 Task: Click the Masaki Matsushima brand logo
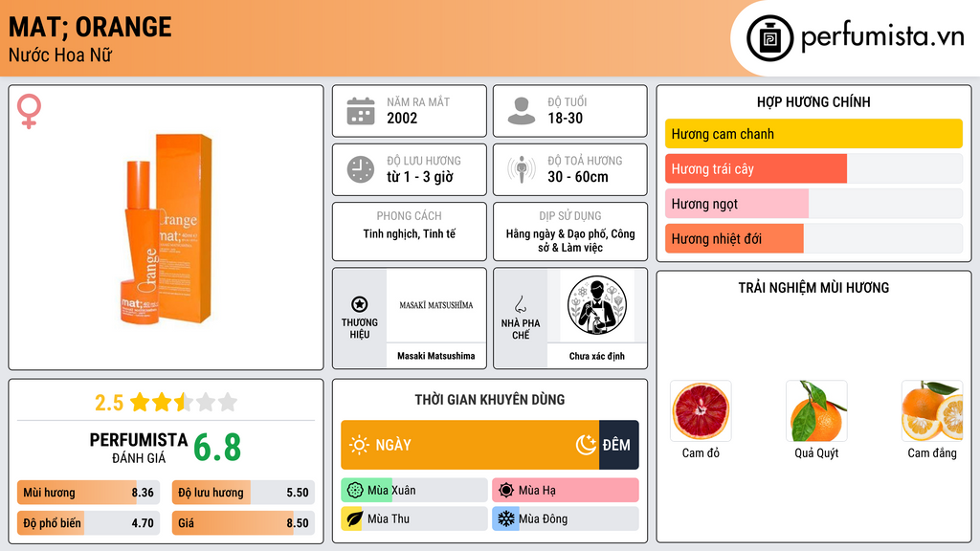pyautogui.click(x=436, y=305)
